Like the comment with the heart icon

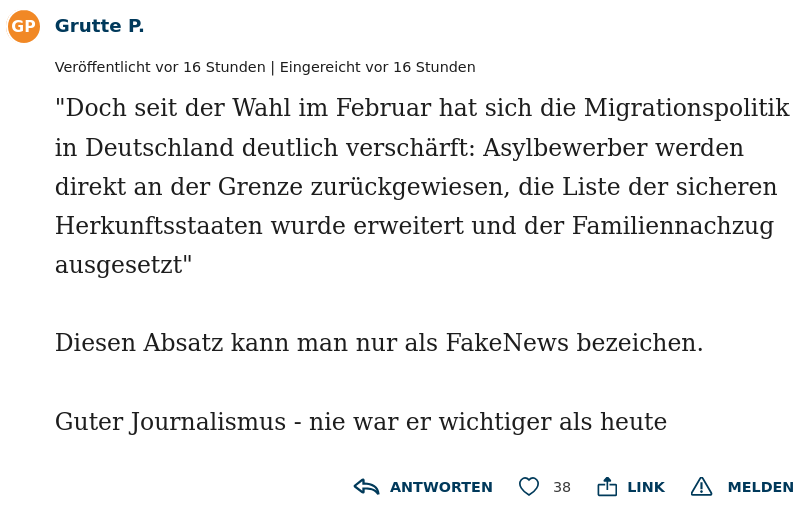tap(528, 487)
